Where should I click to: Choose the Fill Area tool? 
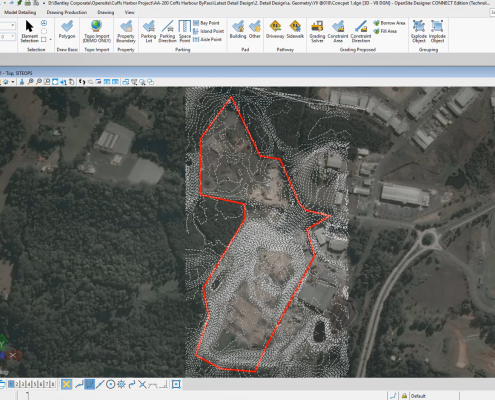pos(385,31)
